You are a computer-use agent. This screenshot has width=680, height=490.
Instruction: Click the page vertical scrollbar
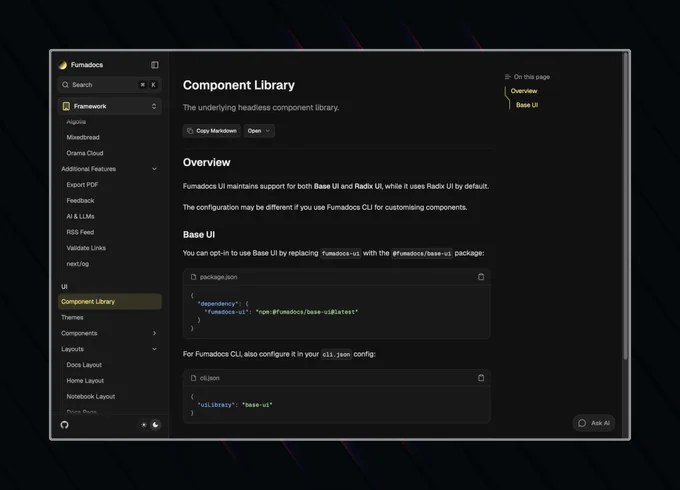[x=625, y=206]
